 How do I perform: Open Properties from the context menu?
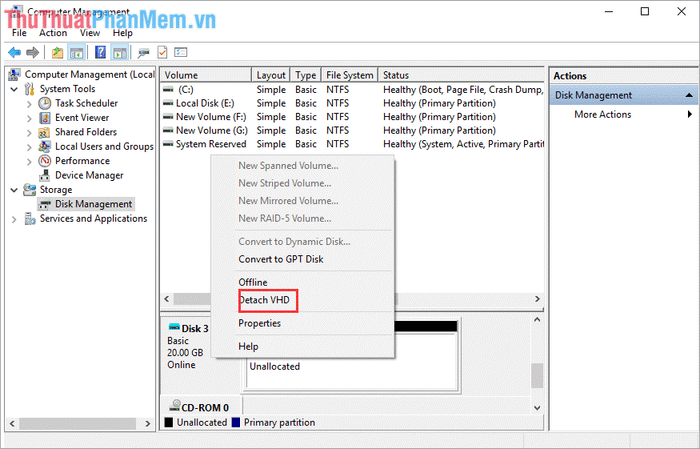point(304,323)
